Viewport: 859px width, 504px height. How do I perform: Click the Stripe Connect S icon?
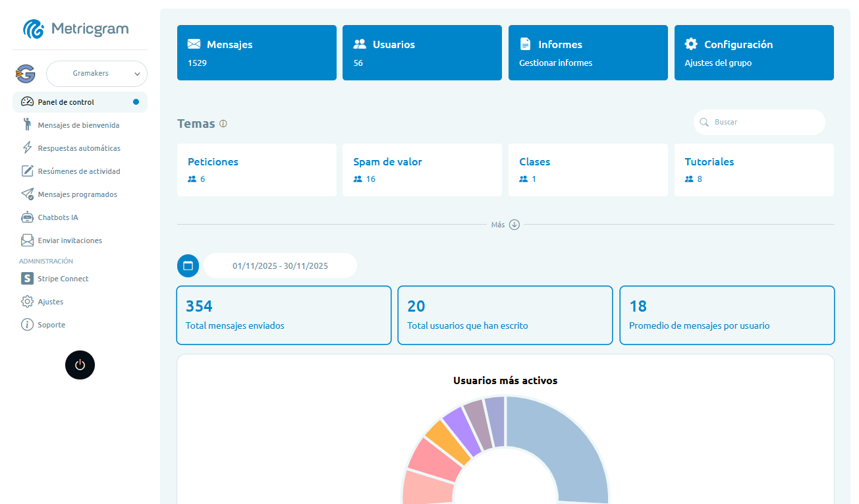pyautogui.click(x=27, y=278)
